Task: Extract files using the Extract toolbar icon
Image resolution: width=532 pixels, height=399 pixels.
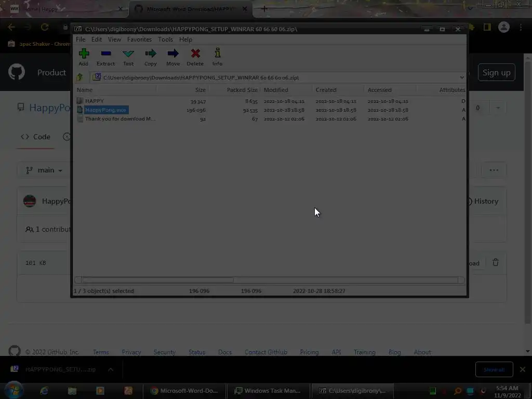Action: tap(105, 57)
